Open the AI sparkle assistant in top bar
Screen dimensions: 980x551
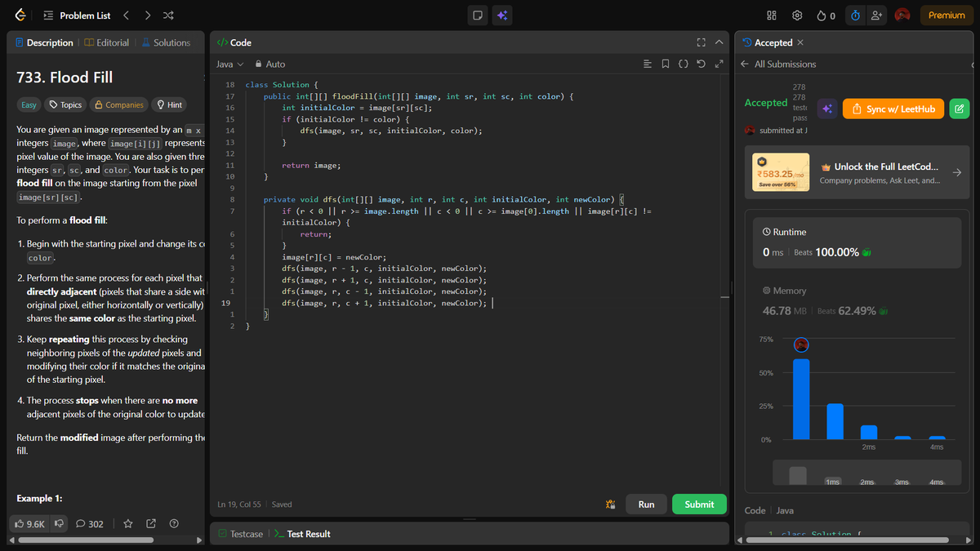[502, 16]
